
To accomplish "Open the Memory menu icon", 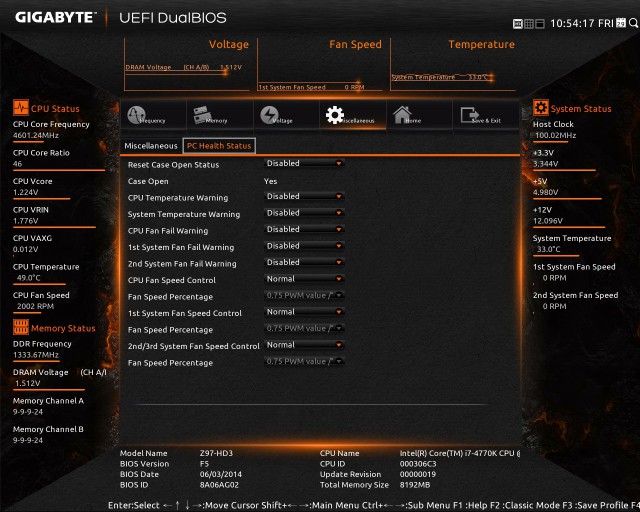I will 203,115.
